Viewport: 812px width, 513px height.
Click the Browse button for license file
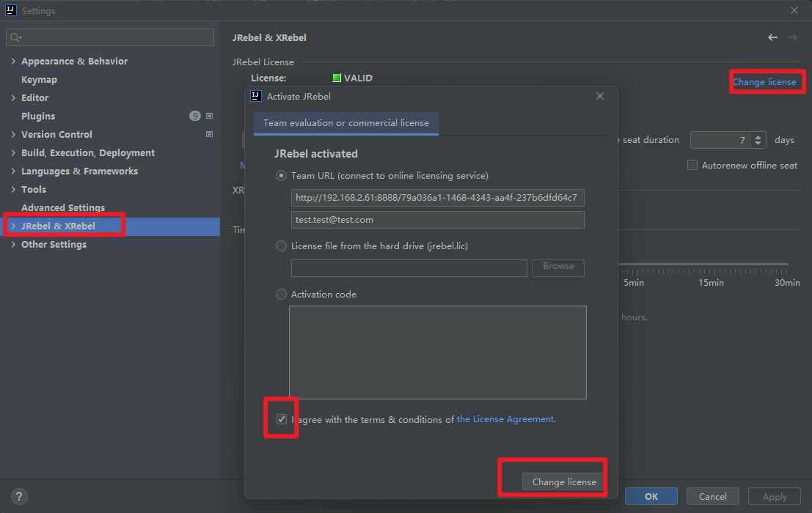[558, 267]
